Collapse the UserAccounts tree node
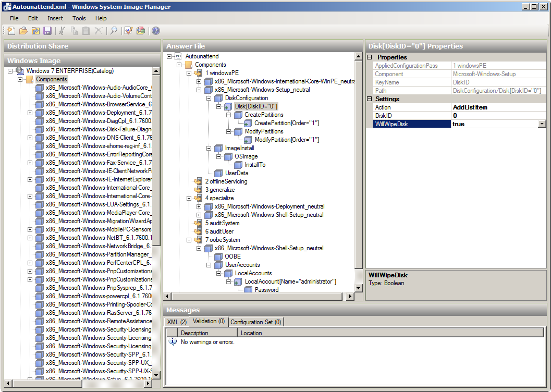The width and height of the screenshot is (551, 392). tap(209, 265)
